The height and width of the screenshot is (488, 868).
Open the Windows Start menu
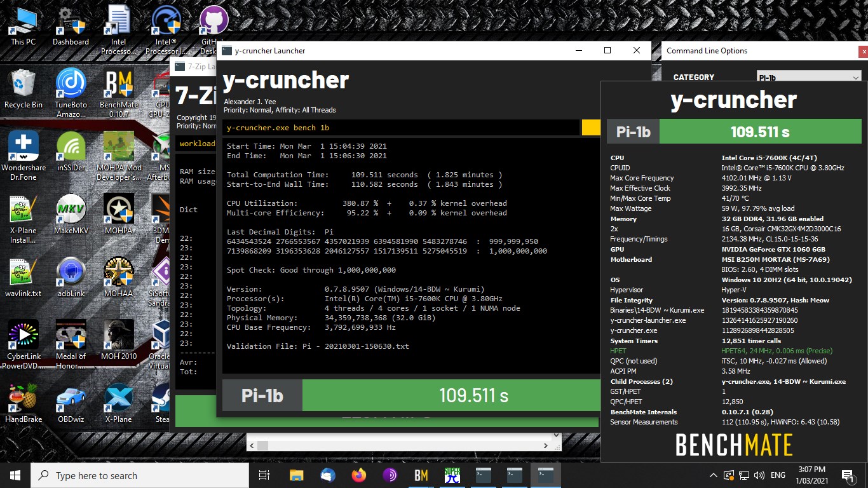[15, 475]
